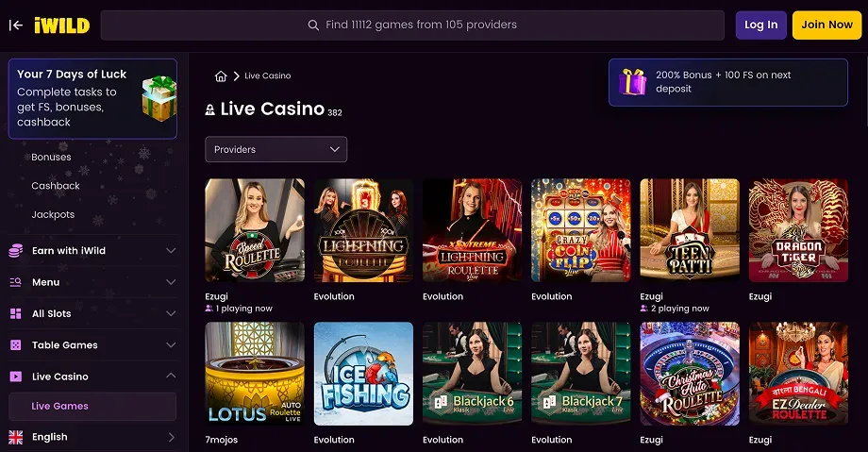Expand the Menu section chevron
Viewport: 868px width, 452px height.
pos(171,282)
